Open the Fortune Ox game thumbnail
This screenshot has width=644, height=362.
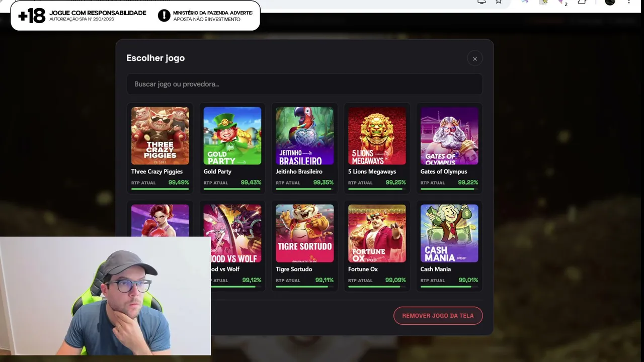tap(377, 233)
